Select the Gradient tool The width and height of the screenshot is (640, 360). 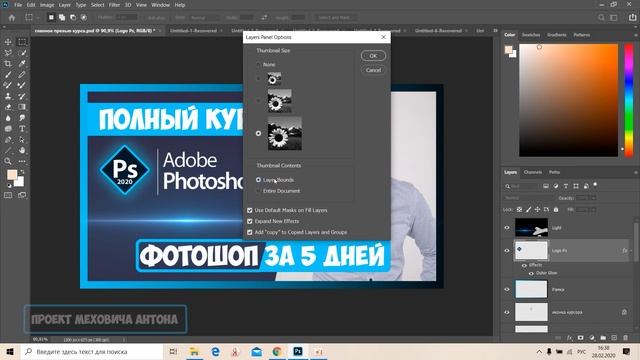(x=22, y=107)
